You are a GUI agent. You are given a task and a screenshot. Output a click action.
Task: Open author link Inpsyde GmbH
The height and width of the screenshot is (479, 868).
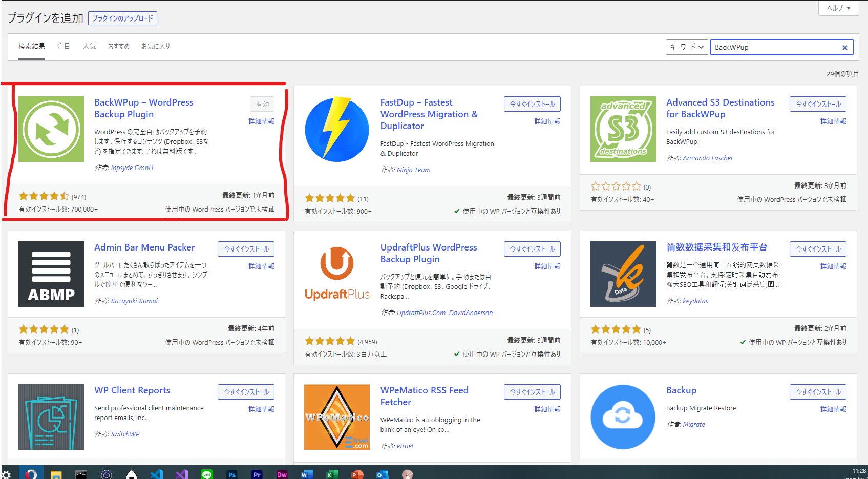132,168
